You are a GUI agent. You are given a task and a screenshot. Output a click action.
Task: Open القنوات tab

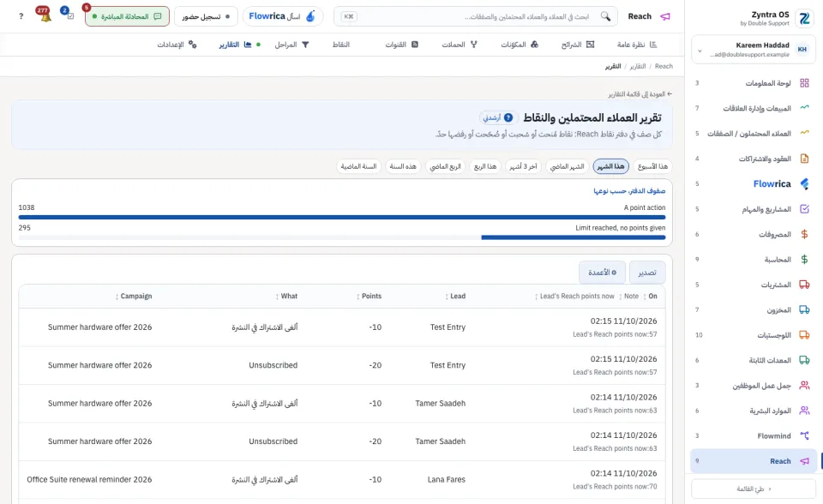401,45
